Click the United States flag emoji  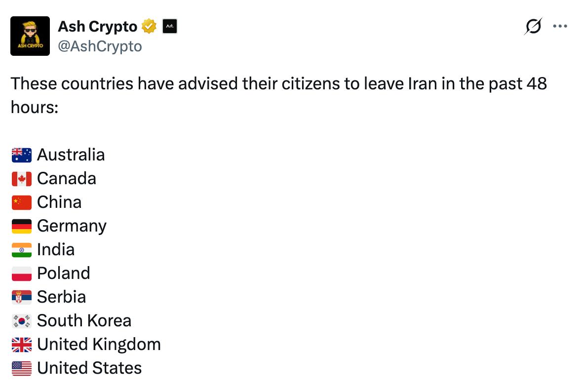(22, 368)
